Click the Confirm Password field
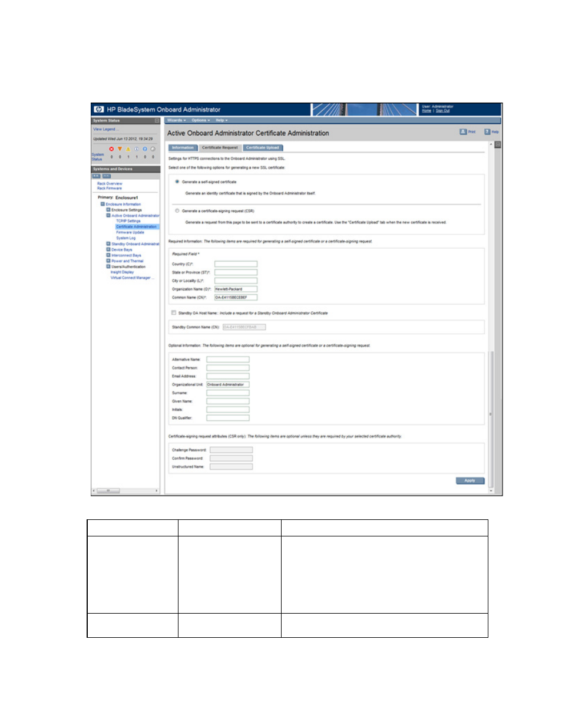The image size is (562, 728). click(x=232, y=458)
